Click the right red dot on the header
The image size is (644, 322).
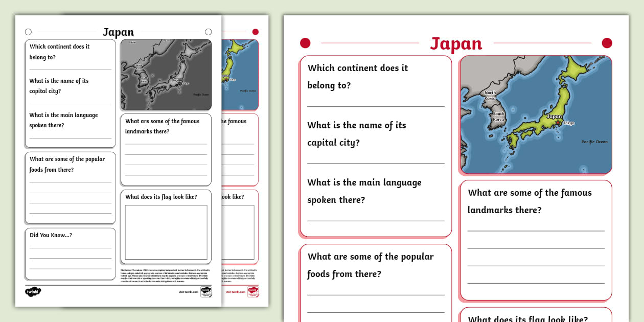[607, 43]
